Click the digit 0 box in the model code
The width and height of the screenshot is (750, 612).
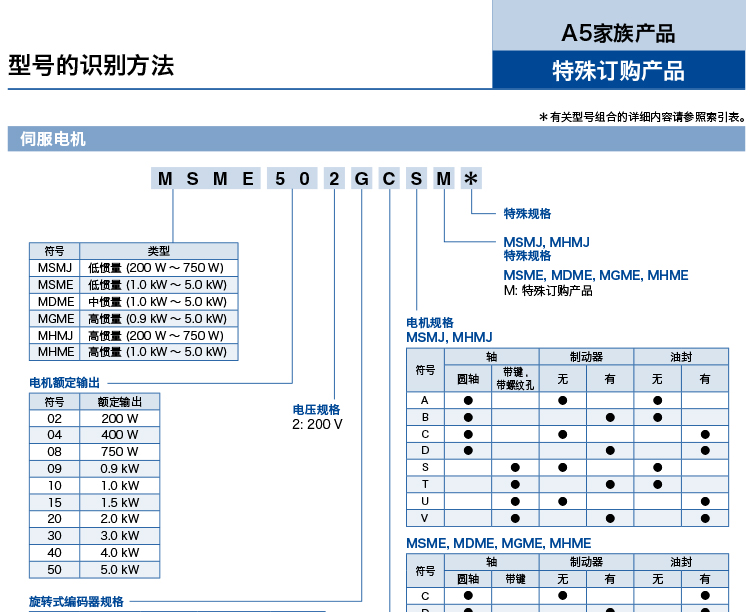pyautogui.click(x=306, y=179)
